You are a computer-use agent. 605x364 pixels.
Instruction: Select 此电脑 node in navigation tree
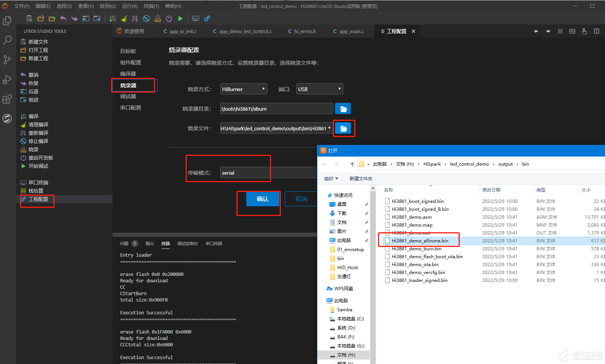341,300
